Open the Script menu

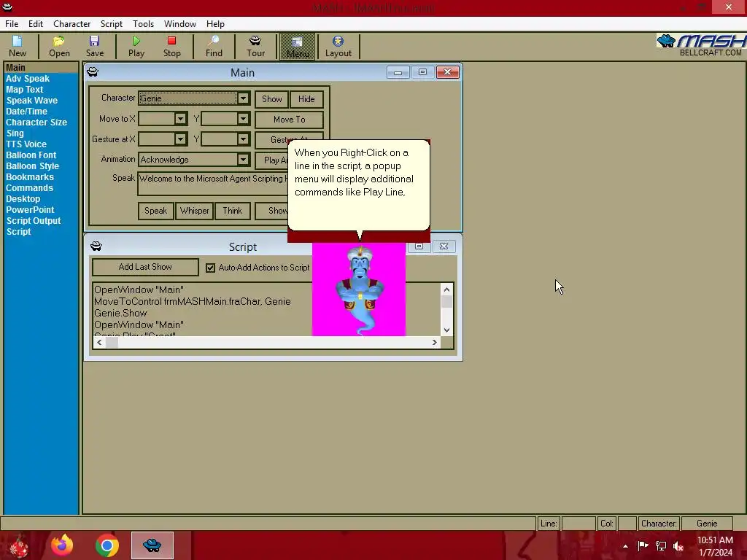coord(112,24)
